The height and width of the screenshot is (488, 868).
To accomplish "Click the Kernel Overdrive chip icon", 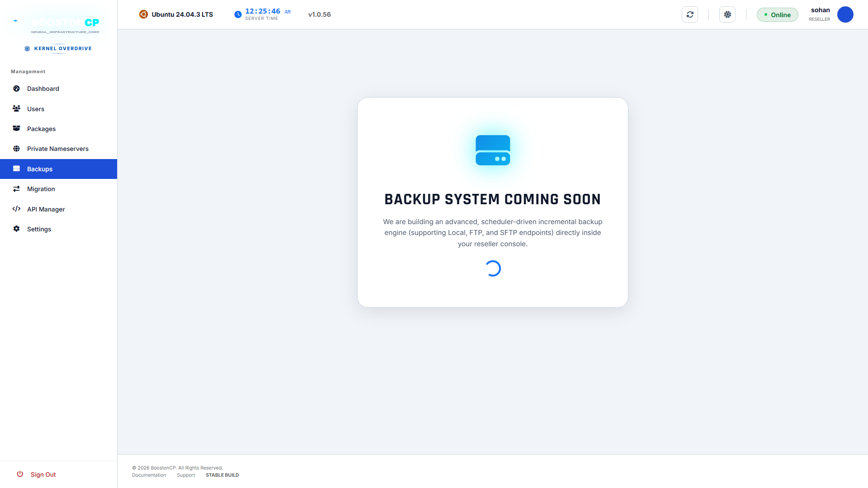I will (27, 48).
